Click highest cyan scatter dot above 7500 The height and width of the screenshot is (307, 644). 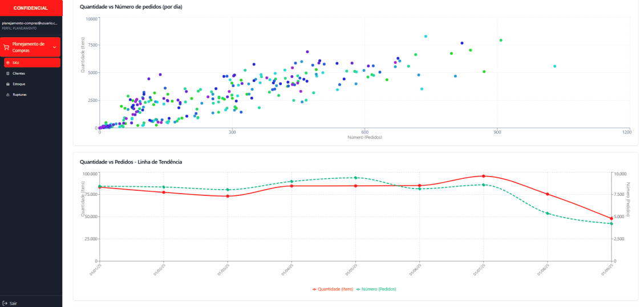click(426, 36)
